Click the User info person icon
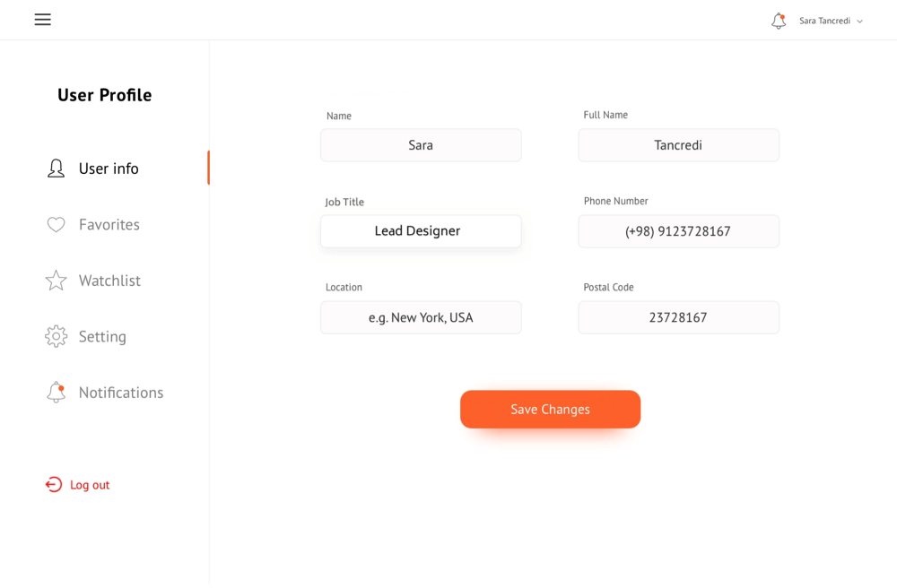The width and height of the screenshot is (897, 588). point(56,168)
